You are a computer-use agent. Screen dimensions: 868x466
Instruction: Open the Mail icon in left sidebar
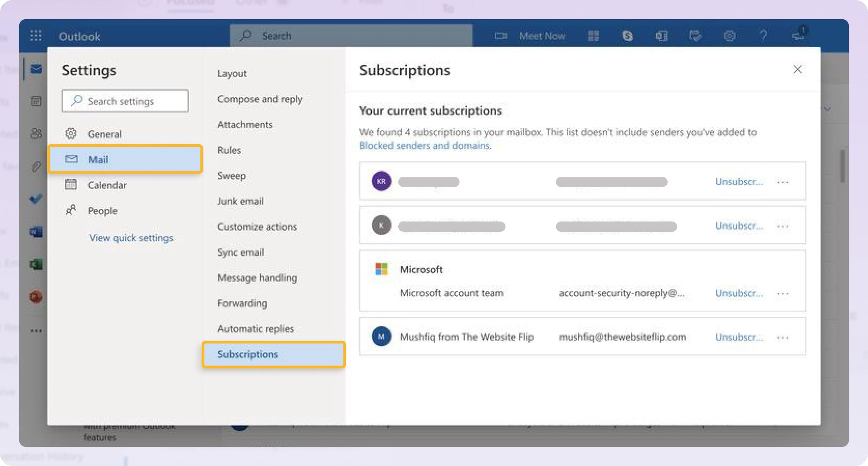click(36, 69)
